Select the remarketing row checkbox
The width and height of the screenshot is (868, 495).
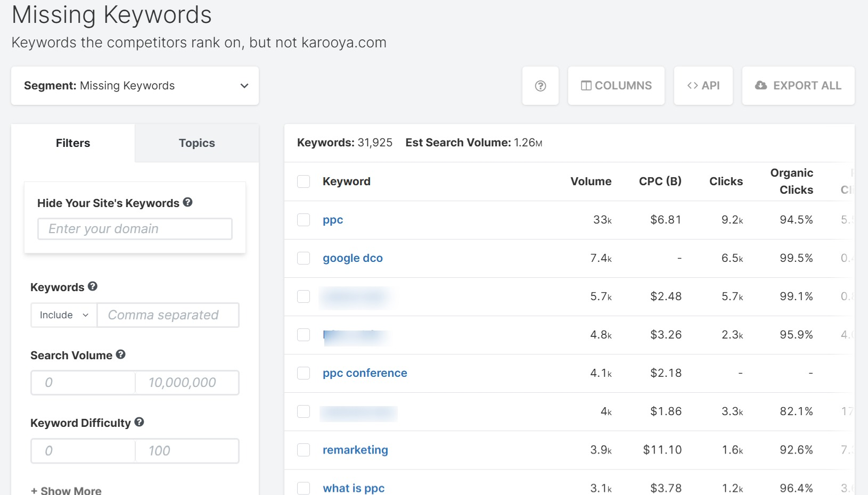pyautogui.click(x=304, y=450)
